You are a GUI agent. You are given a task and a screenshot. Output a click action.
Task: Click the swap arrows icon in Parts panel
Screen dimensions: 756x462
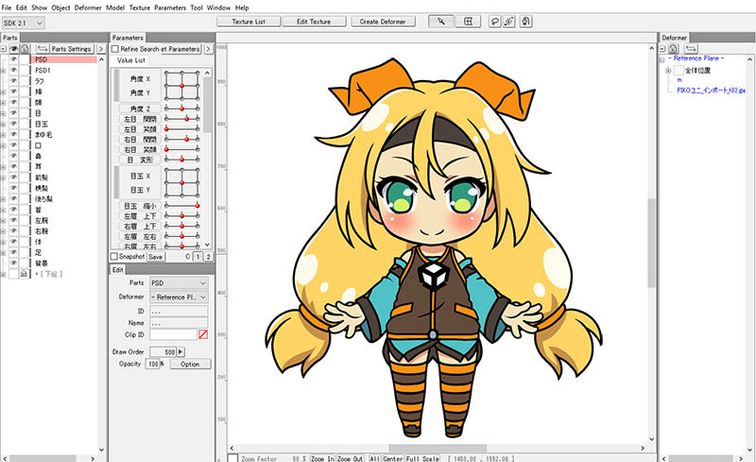pyautogui.click(x=42, y=48)
